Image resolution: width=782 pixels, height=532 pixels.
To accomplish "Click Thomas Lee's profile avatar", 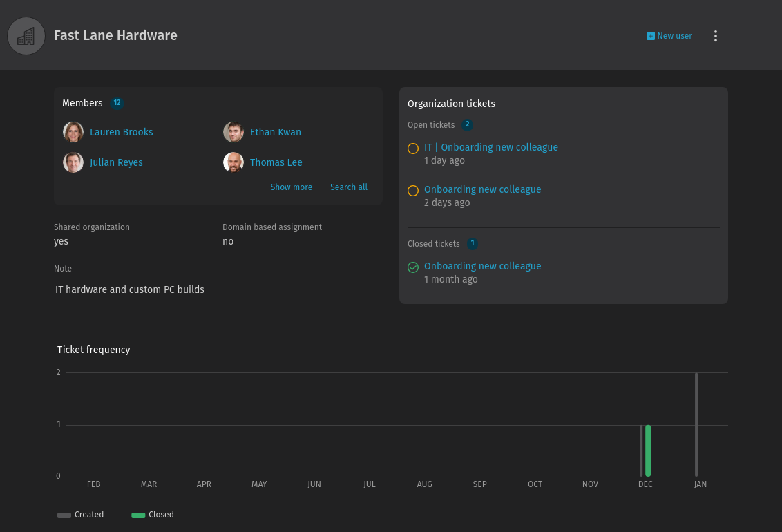I will (233, 162).
